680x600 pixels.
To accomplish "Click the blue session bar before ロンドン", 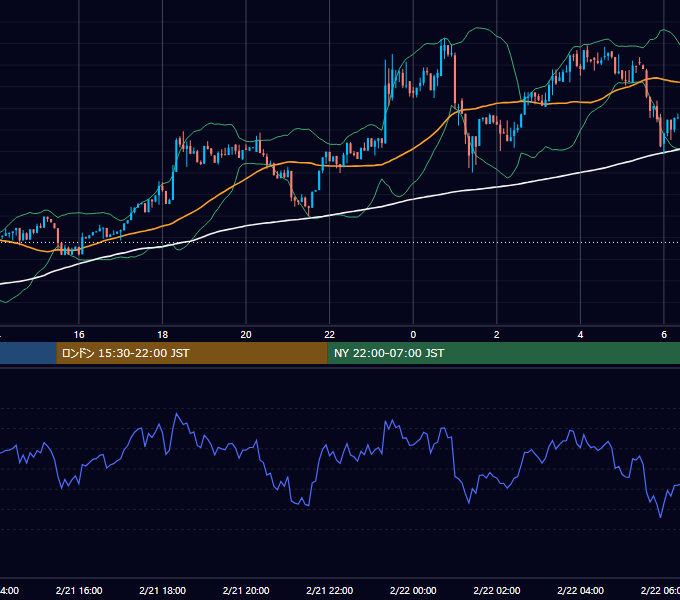I will 28,353.
